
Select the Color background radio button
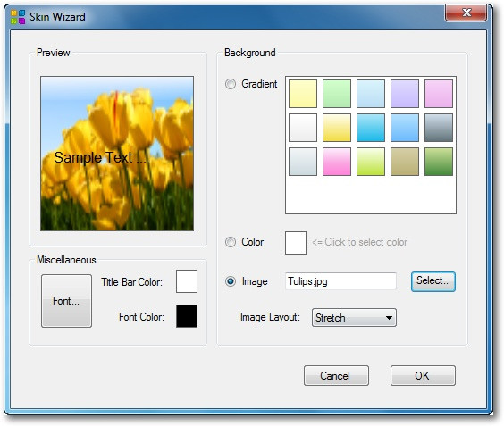[x=231, y=242]
